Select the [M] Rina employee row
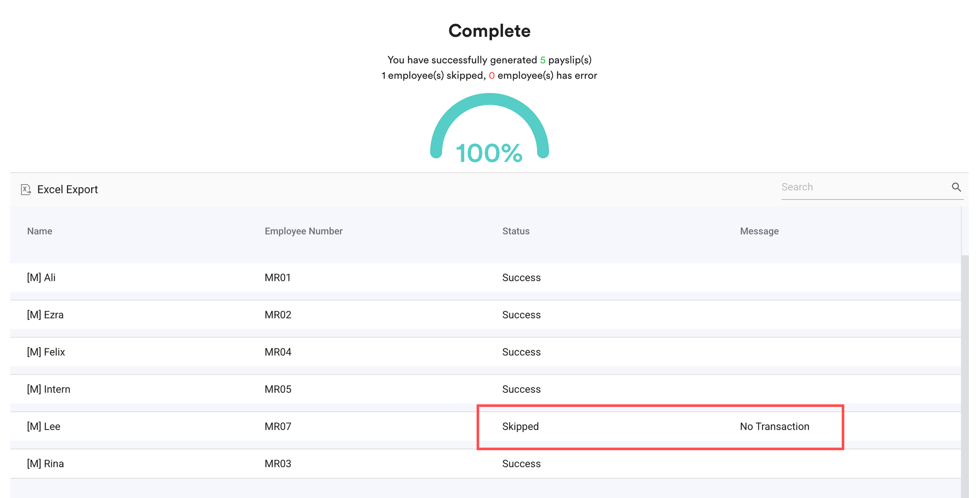 click(x=45, y=464)
